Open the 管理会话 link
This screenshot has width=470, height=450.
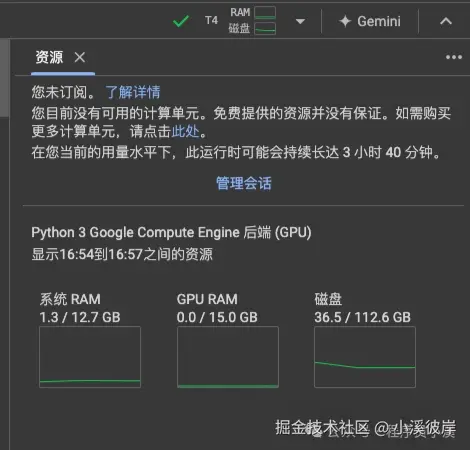pos(244,183)
